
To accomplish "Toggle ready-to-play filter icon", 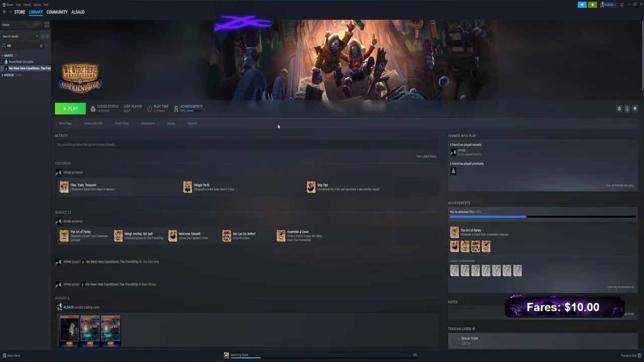I will [x=48, y=36].
